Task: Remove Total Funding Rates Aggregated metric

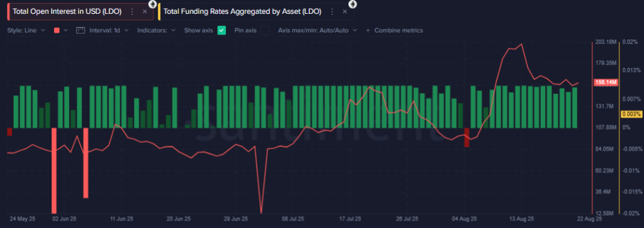Action: pyautogui.click(x=345, y=11)
